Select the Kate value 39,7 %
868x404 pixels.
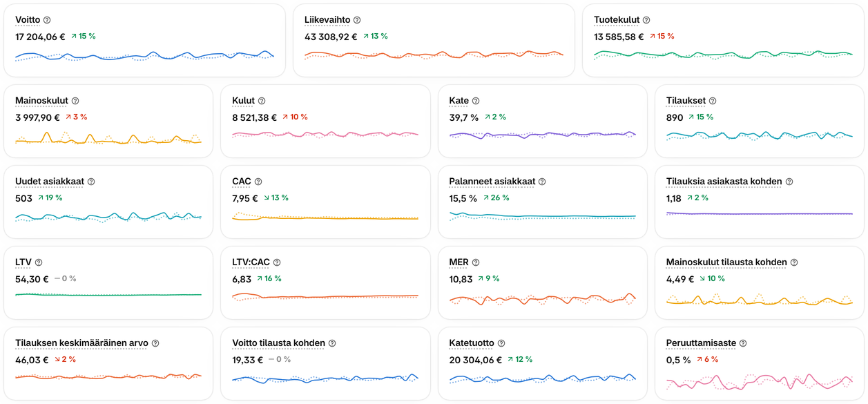click(x=464, y=117)
